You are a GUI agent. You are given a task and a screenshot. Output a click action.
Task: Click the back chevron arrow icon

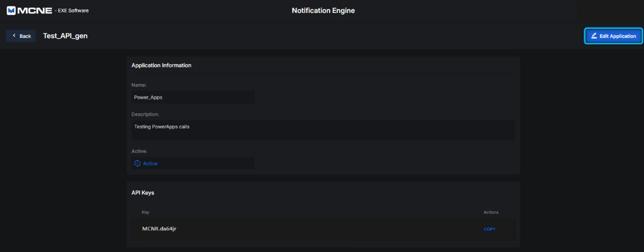[x=14, y=36]
